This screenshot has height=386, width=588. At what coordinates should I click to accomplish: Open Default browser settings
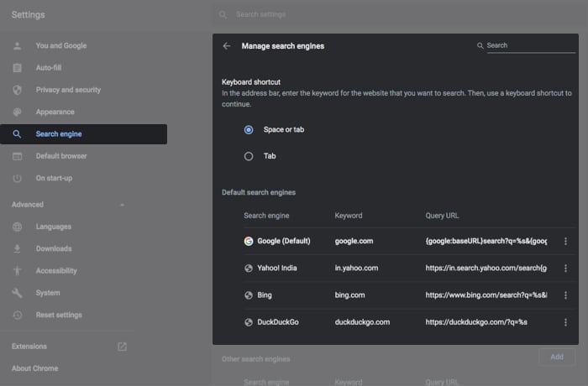tap(61, 156)
